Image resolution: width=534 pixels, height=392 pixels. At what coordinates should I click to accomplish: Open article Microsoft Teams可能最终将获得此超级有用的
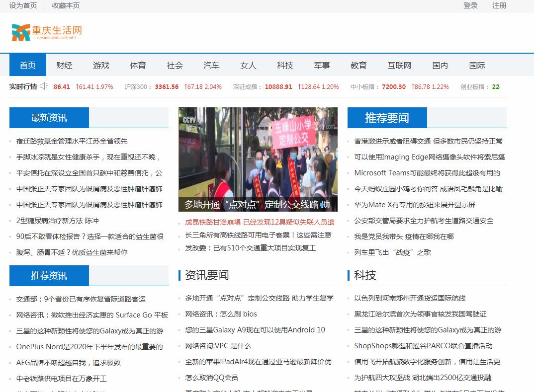(427, 173)
